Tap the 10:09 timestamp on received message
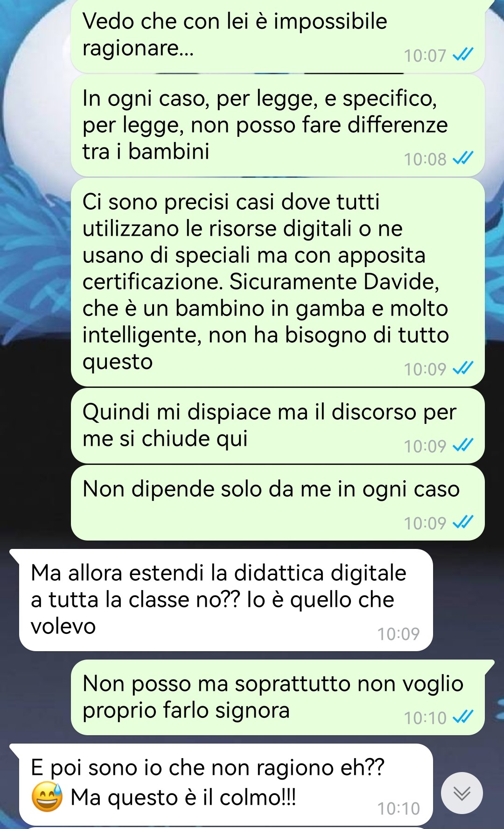The width and height of the screenshot is (504, 829). click(399, 633)
